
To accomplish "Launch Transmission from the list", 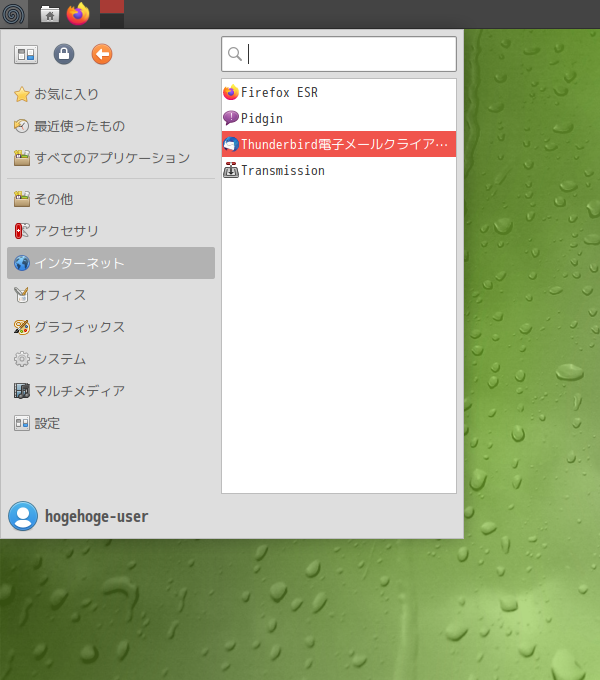I will [x=339, y=170].
